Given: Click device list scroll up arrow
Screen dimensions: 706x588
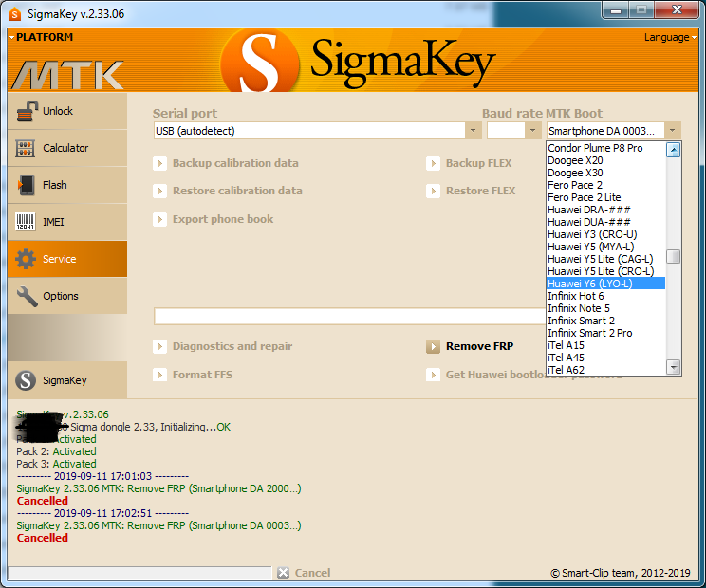Looking at the screenshot, I should tap(673, 150).
